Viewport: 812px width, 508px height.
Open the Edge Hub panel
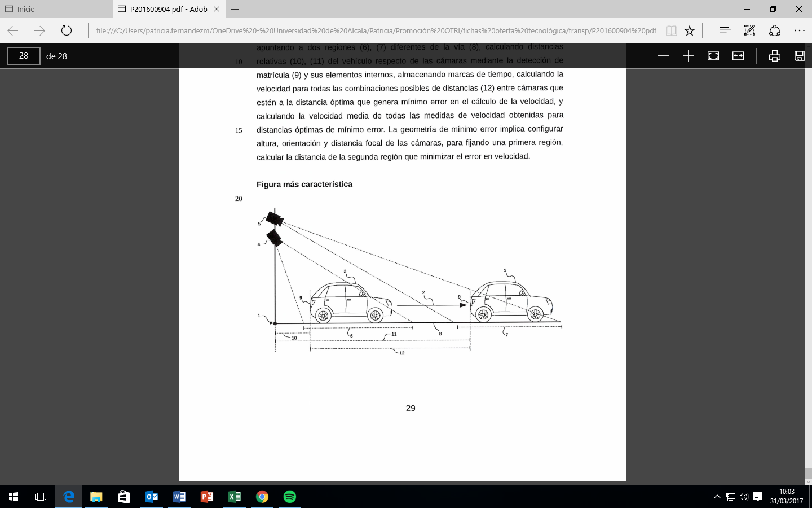(x=725, y=30)
